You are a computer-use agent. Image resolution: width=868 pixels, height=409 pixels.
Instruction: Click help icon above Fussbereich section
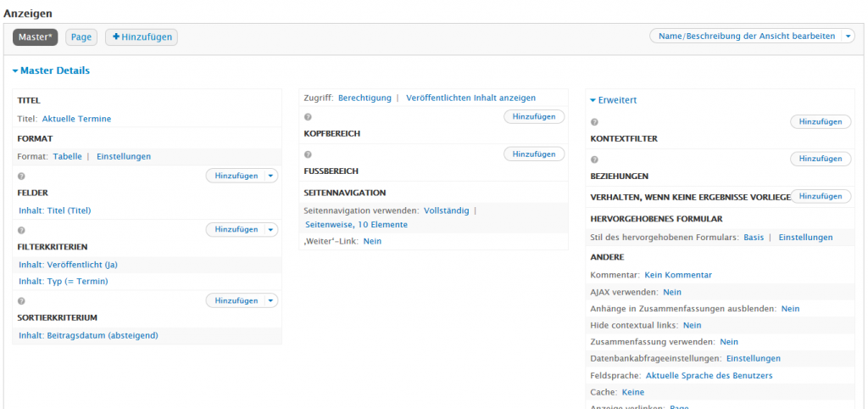(309, 154)
